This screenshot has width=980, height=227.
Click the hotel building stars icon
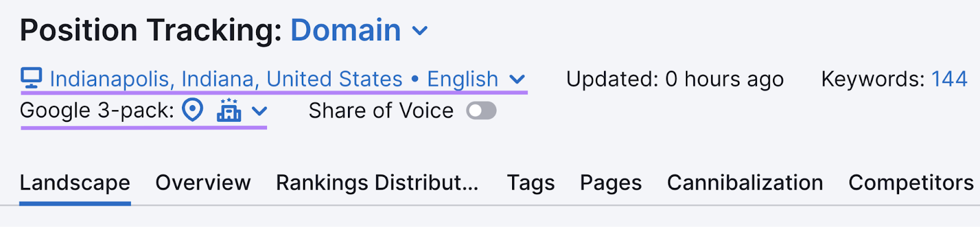229,110
